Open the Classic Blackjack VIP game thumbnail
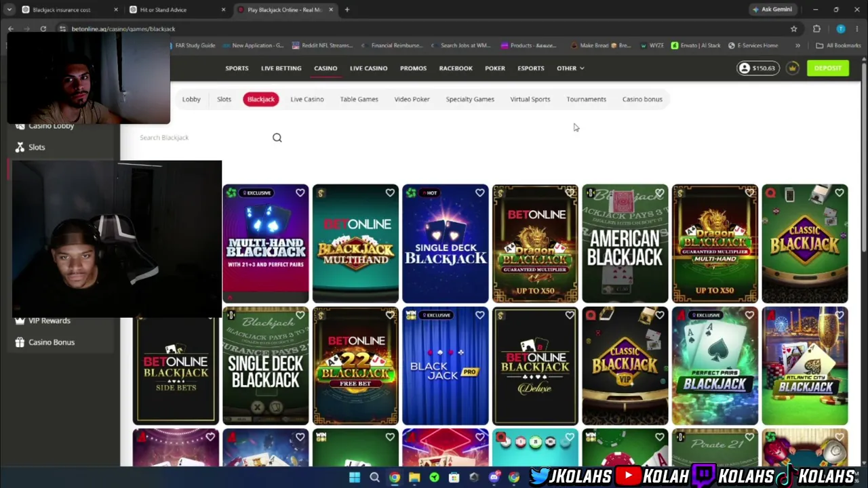868x488 pixels. point(625,366)
